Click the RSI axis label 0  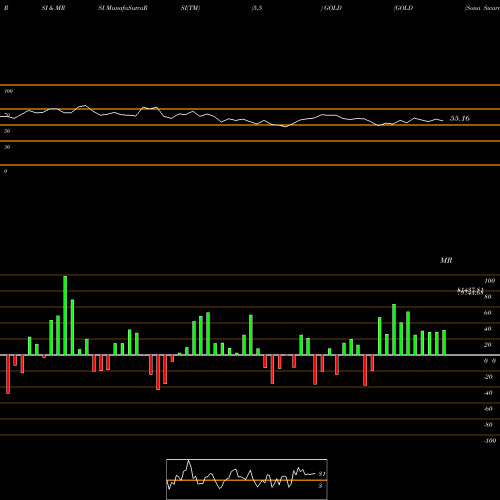click(x=5, y=171)
